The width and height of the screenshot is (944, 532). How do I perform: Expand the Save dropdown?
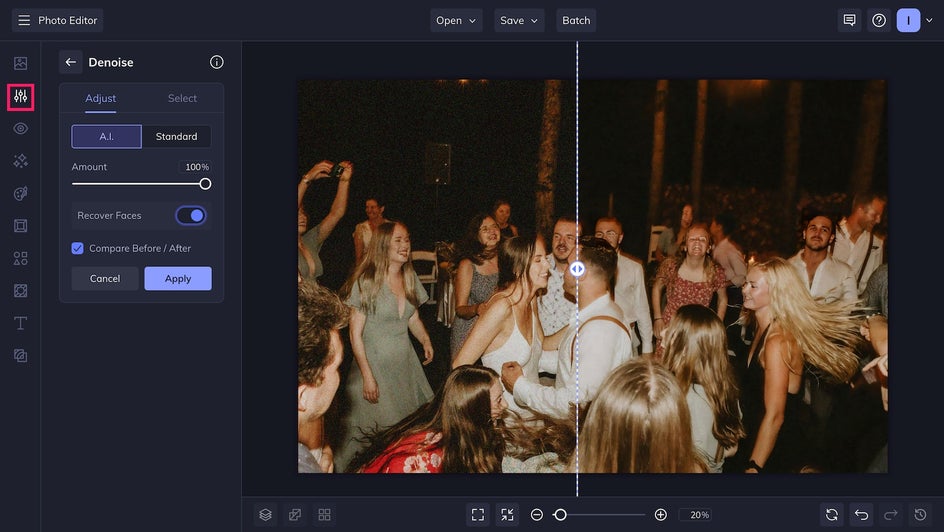[x=519, y=20]
